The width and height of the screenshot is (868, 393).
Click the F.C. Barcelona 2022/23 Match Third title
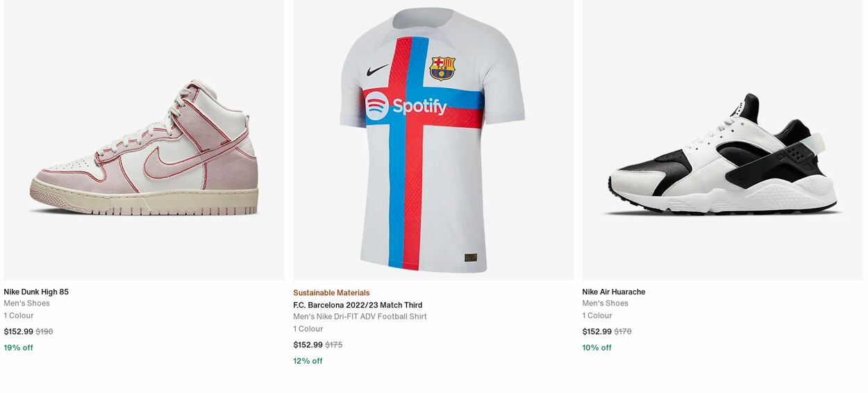[x=358, y=305]
